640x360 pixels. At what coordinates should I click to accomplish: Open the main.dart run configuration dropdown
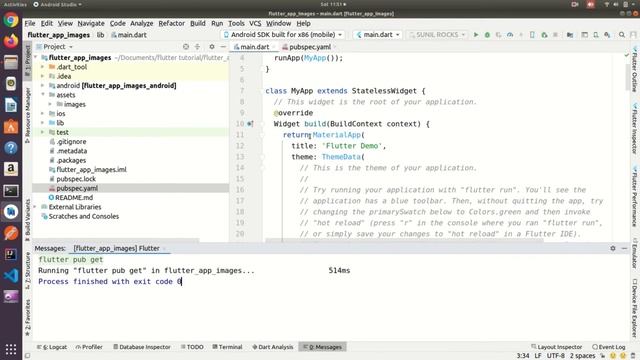pos(378,35)
